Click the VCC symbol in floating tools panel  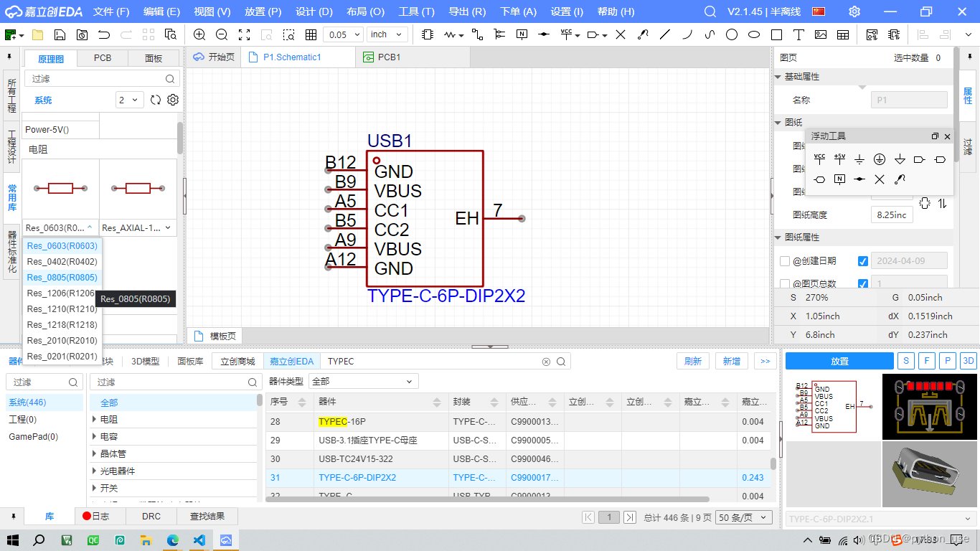[x=819, y=159]
